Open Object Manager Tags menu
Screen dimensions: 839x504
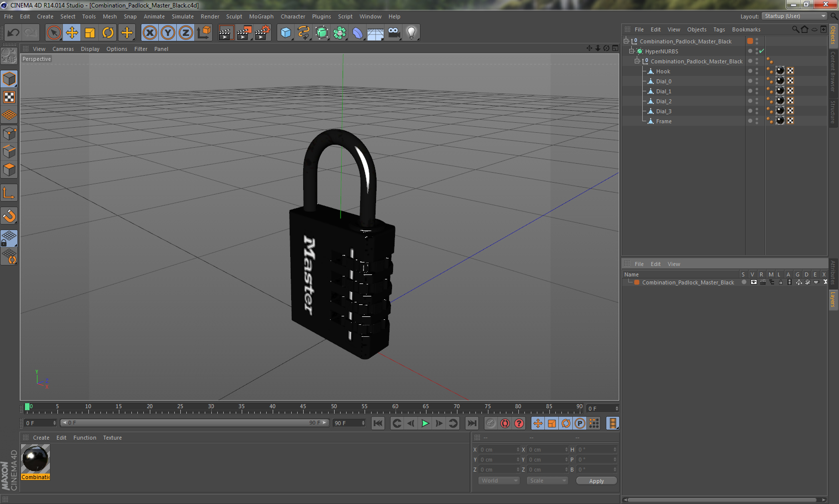pyautogui.click(x=719, y=29)
